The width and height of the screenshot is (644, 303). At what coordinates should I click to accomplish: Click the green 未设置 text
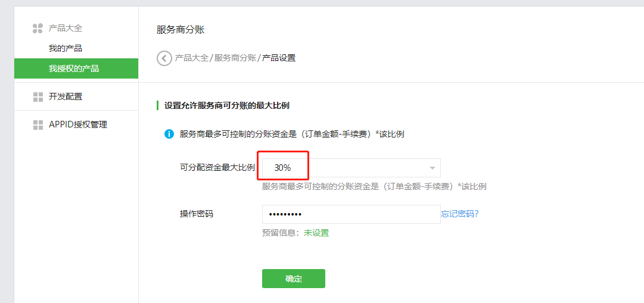click(x=316, y=233)
